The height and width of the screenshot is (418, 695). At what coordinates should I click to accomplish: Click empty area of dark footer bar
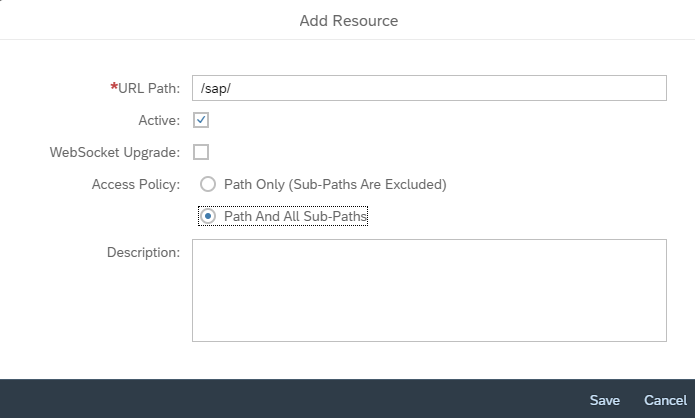coord(288,398)
